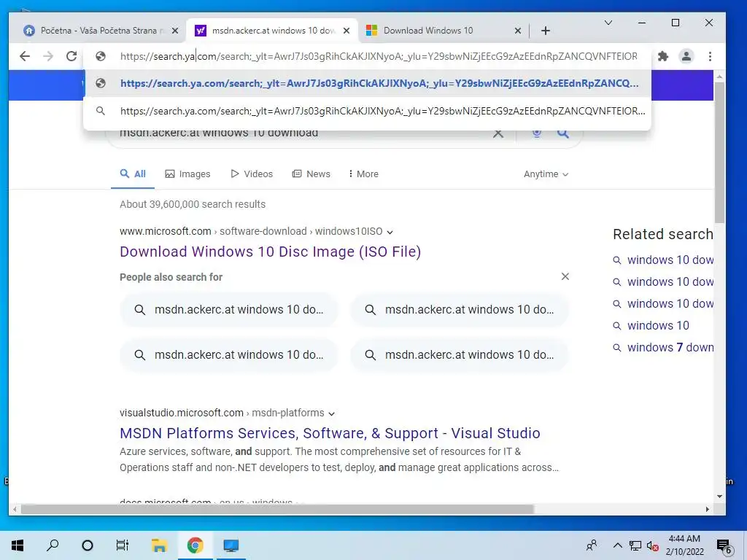Open the muted volume tray icon
Screen dimensions: 747x560
(x=653, y=545)
